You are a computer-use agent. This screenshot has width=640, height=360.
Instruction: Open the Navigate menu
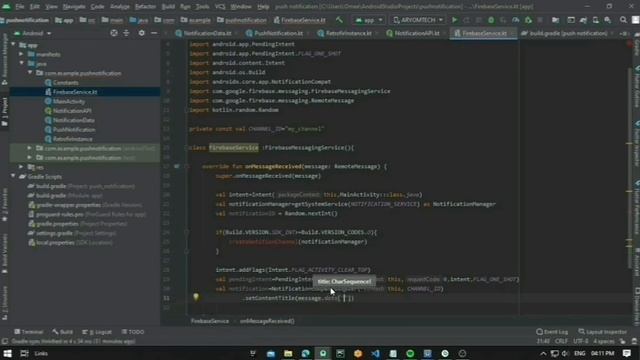coord(74,7)
